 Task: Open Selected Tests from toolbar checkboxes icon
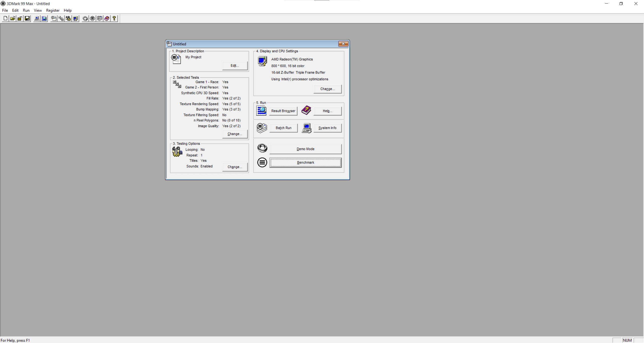(61, 18)
